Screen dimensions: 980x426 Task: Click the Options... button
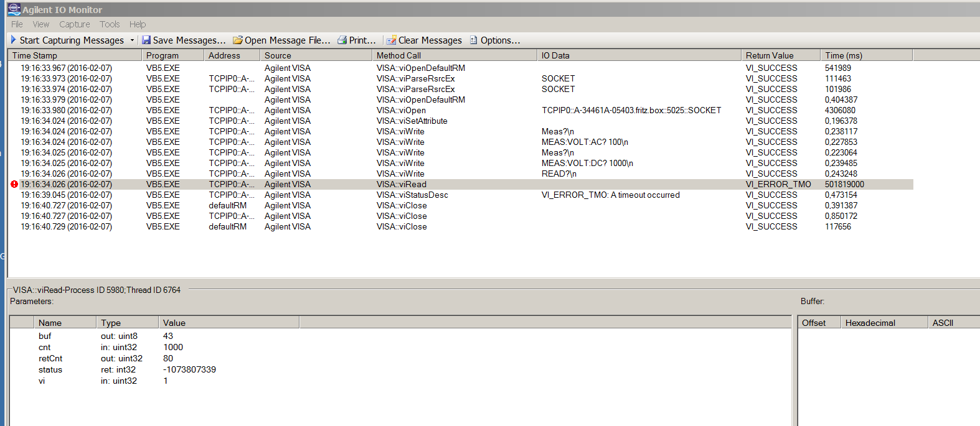pyautogui.click(x=495, y=40)
